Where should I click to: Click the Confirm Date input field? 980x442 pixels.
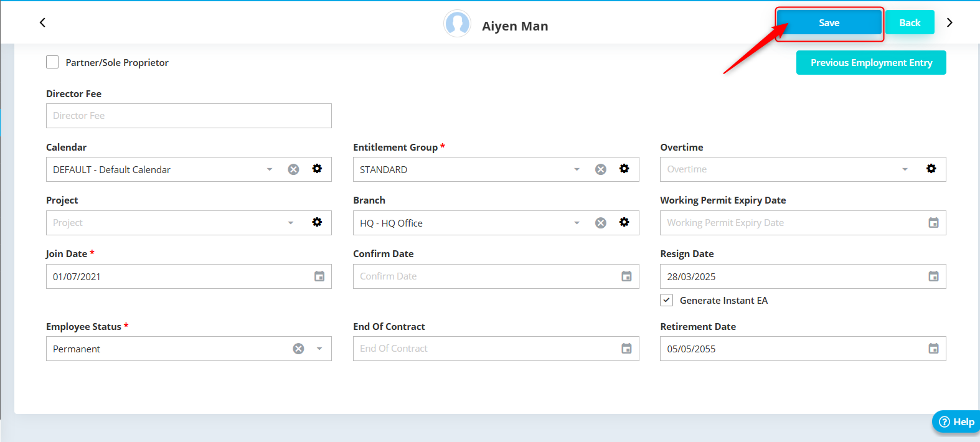pos(496,276)
